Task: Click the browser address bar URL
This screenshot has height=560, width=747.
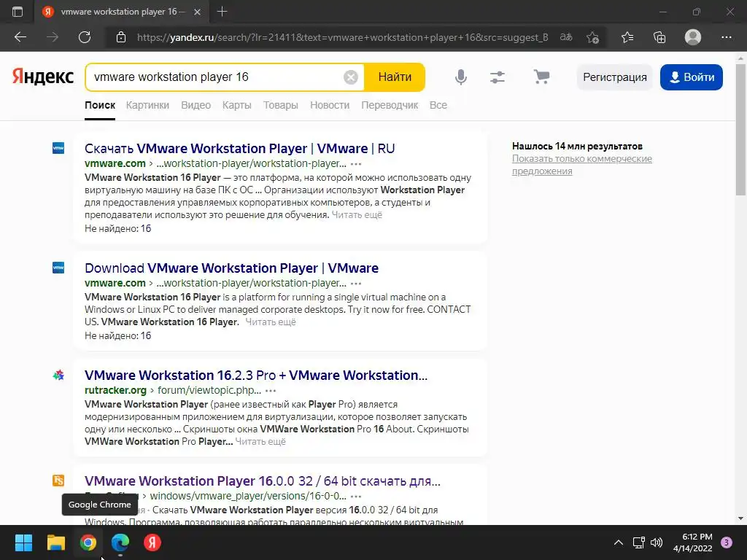Action: coord(343,37)
